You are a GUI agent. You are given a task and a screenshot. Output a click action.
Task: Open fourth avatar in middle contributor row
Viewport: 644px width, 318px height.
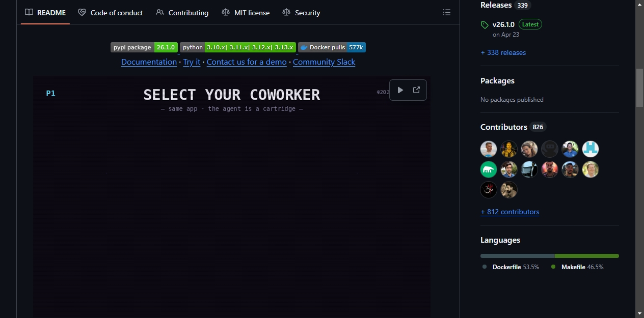[550, 169]
